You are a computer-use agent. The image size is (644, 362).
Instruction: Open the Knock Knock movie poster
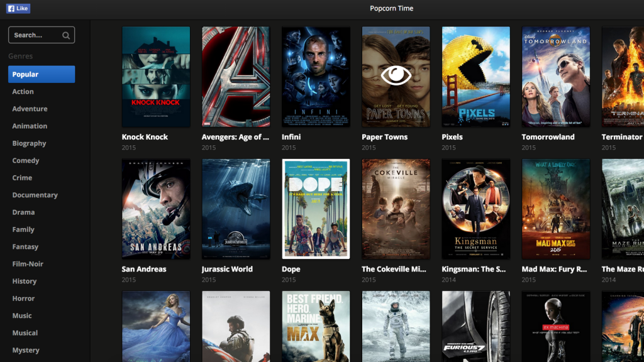tap(155, 77)
